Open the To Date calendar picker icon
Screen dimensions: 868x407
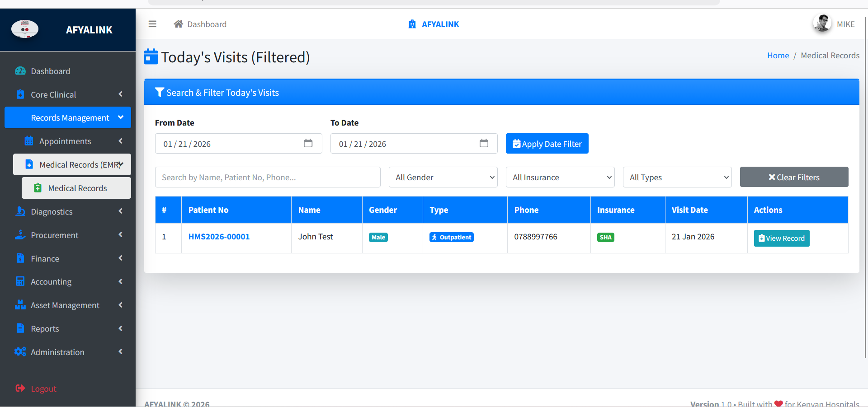coord(484,143)
